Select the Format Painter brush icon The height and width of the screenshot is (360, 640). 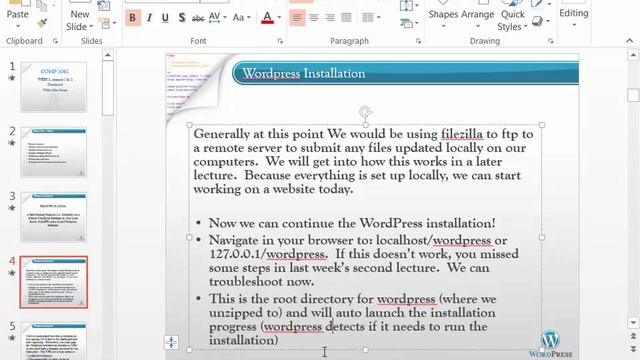pyautogui.click(x=42, y=23)
